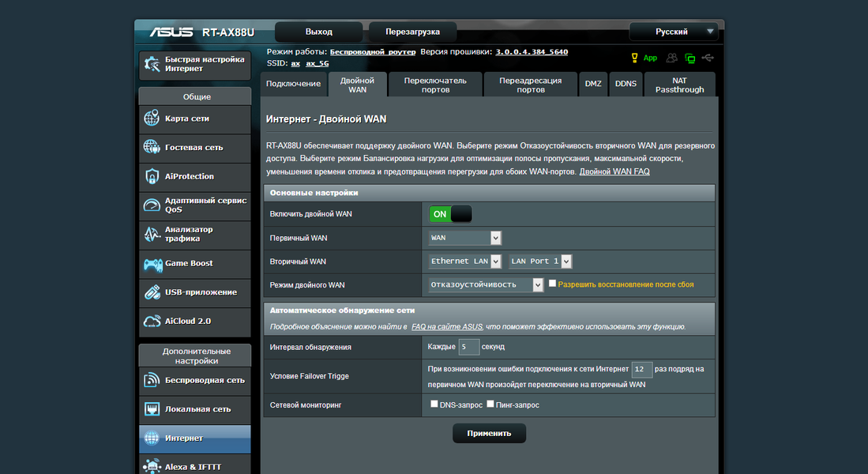Viewport: 868px width, 474px height.
Task: Open Беспроводная сеть wireless icon
Action: pyautogui.click(x=152, y=380)
